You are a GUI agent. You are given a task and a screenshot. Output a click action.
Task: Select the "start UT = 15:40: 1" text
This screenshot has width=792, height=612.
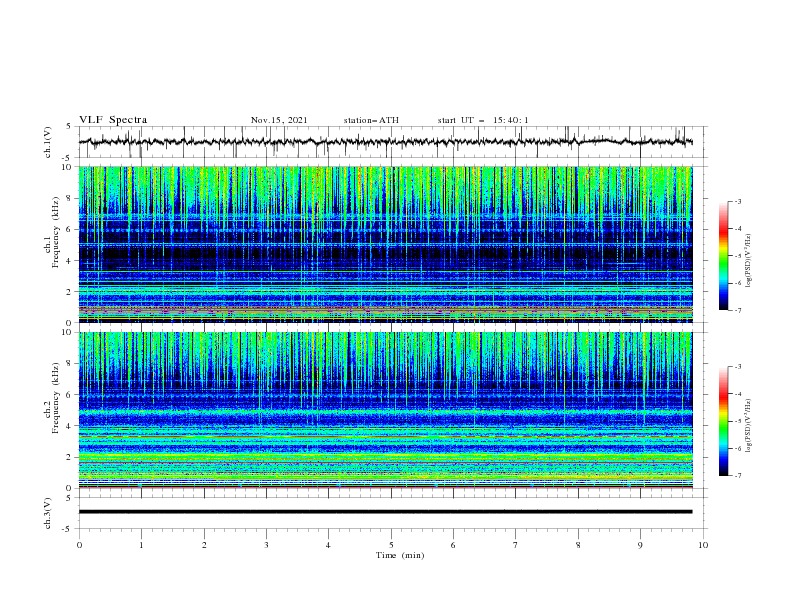[483, 120]
